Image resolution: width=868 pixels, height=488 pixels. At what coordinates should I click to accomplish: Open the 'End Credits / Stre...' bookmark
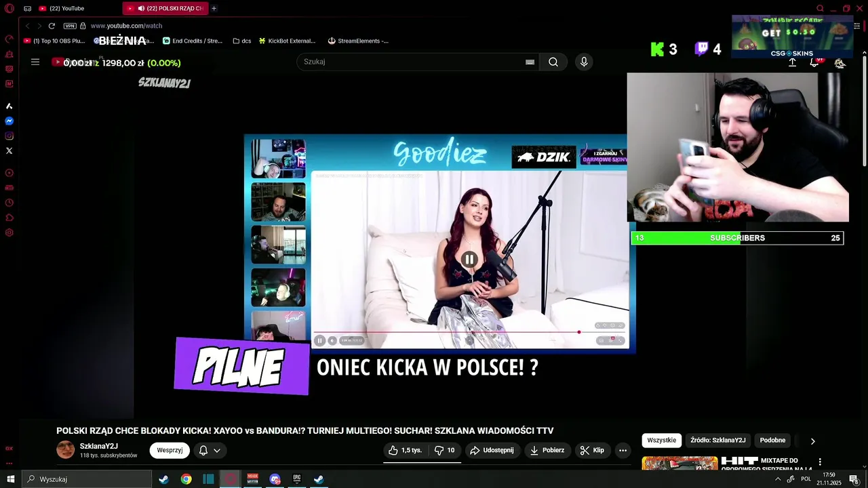point(193,41)
